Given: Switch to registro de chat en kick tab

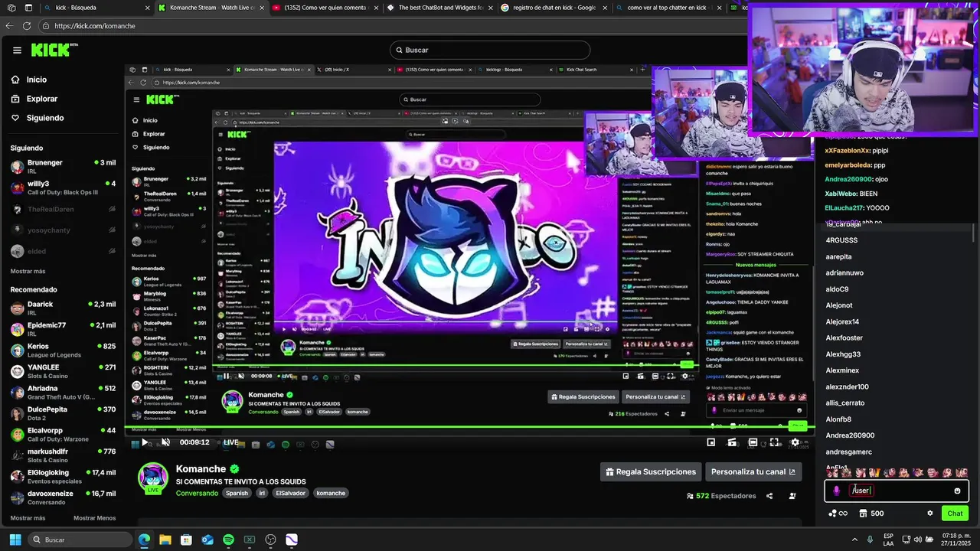Looking at the screenshot, I should coord(554,8).
